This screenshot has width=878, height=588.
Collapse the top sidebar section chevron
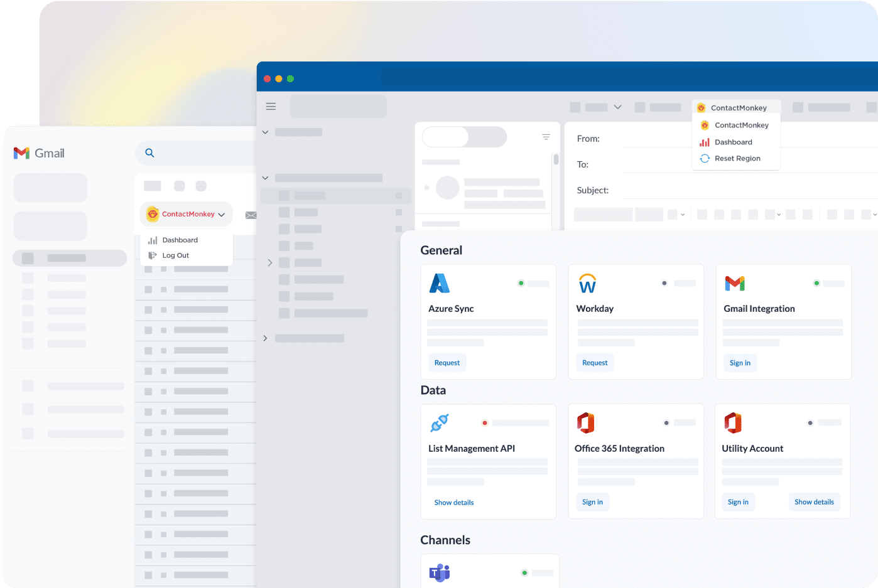[265, 132]
